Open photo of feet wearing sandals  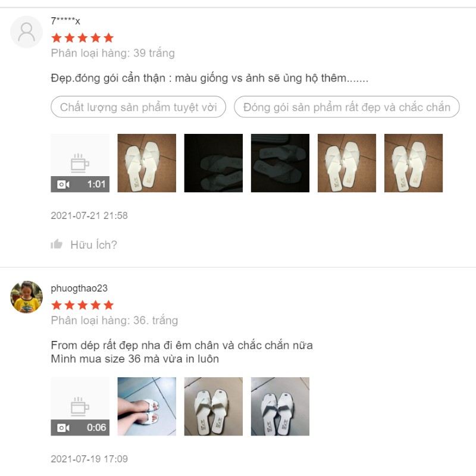tap(146, 406)
